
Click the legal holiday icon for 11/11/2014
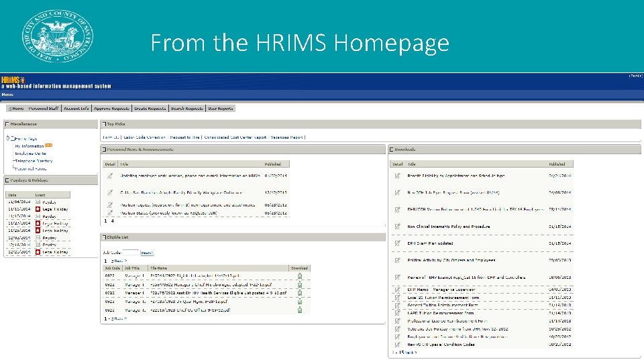[x=38, y=209]
